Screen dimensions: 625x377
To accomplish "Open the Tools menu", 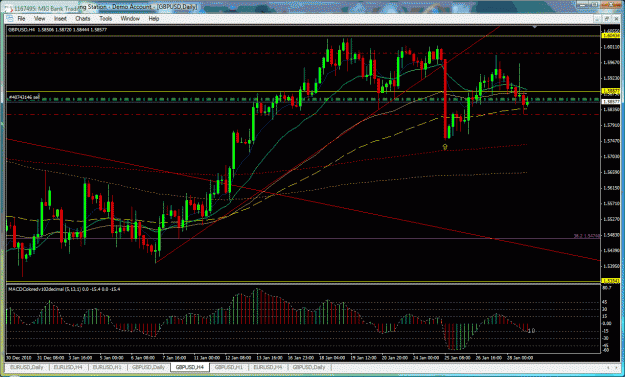I will click(105, 19).
